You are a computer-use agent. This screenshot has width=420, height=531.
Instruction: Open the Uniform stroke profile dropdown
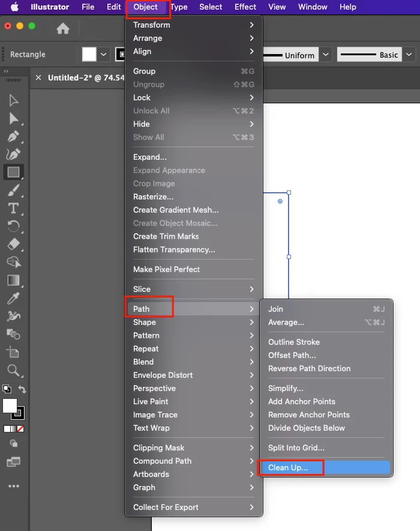pyautogui.click(x=325, y=55)
